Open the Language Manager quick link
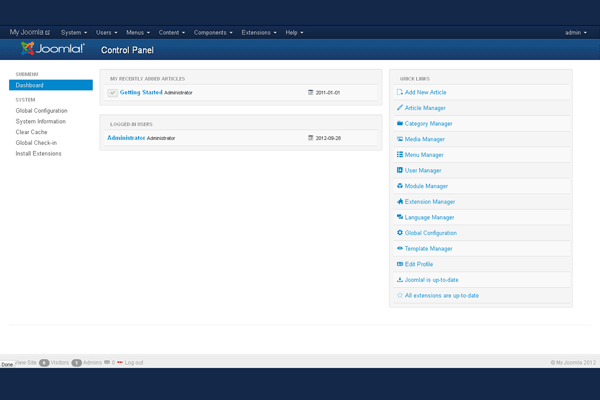 (x=429, y=217)
